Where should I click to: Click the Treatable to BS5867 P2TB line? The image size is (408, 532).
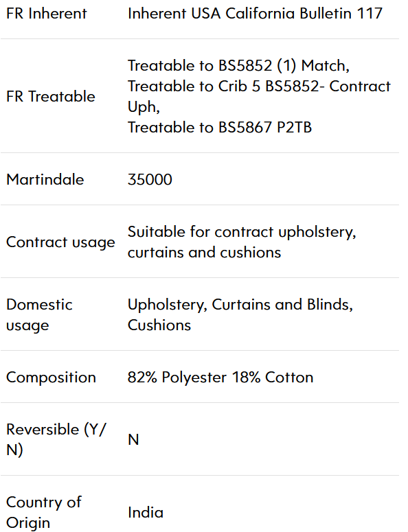click(x=220, y=128)
